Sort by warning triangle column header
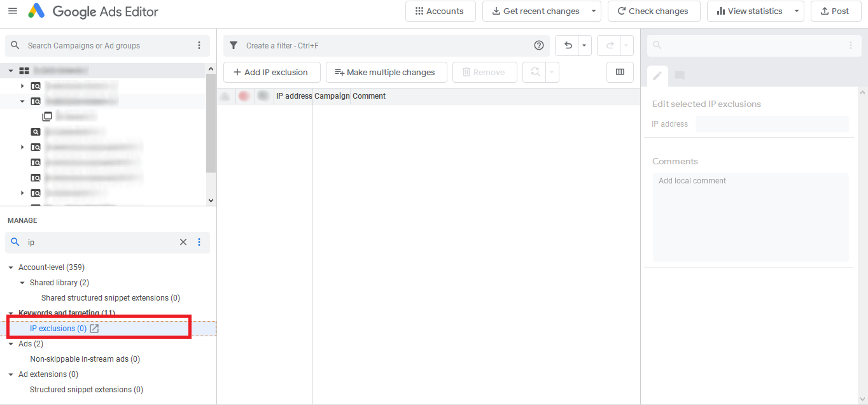 click(225, 96)
